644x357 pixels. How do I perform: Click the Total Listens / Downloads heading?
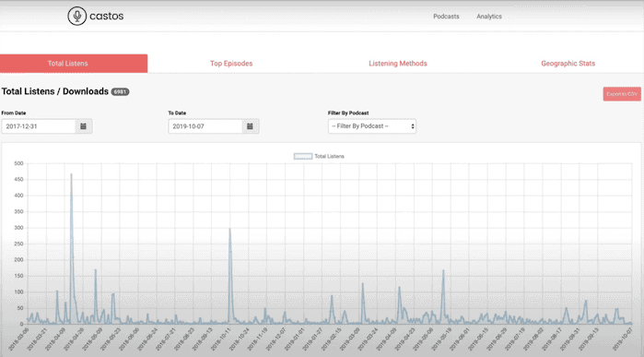[x=55, y=91]
